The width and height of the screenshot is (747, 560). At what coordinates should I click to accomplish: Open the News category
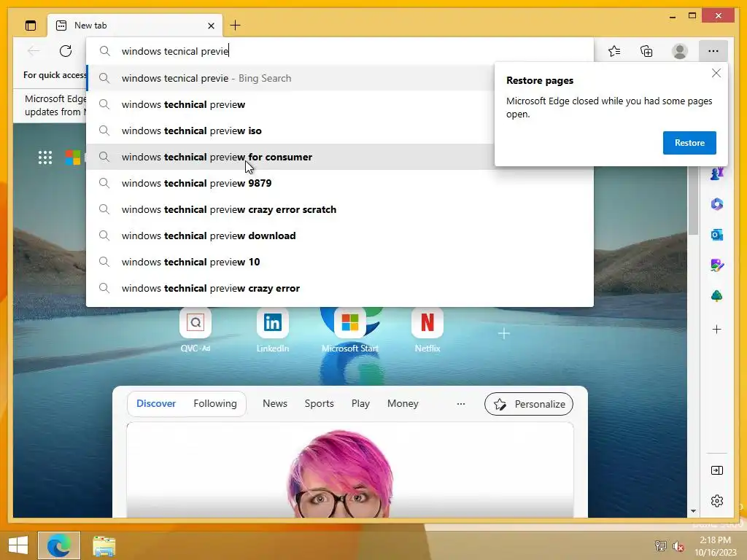click(275, 403)
